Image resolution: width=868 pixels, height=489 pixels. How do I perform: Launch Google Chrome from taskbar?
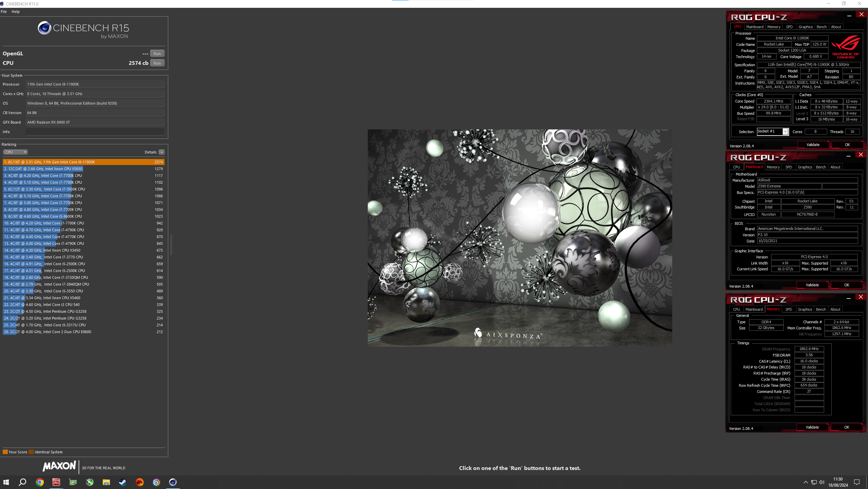pyautogui.click(x=40, y=482)
